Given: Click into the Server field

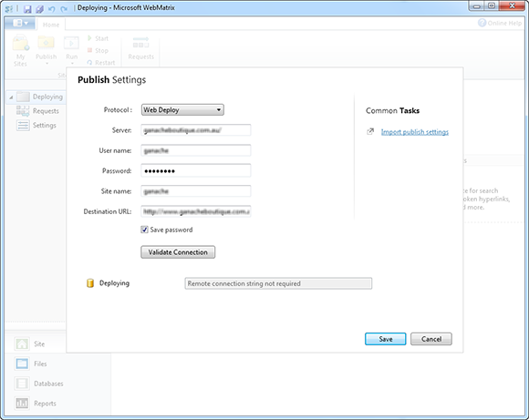Looking at the screenshot, I should coord(196,130).
